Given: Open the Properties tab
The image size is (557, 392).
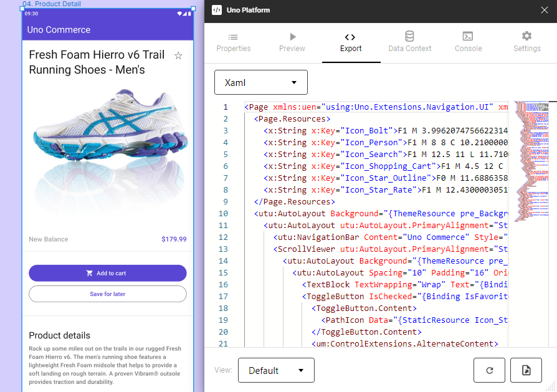Looking at the screenshot, I should coord(234,42).
